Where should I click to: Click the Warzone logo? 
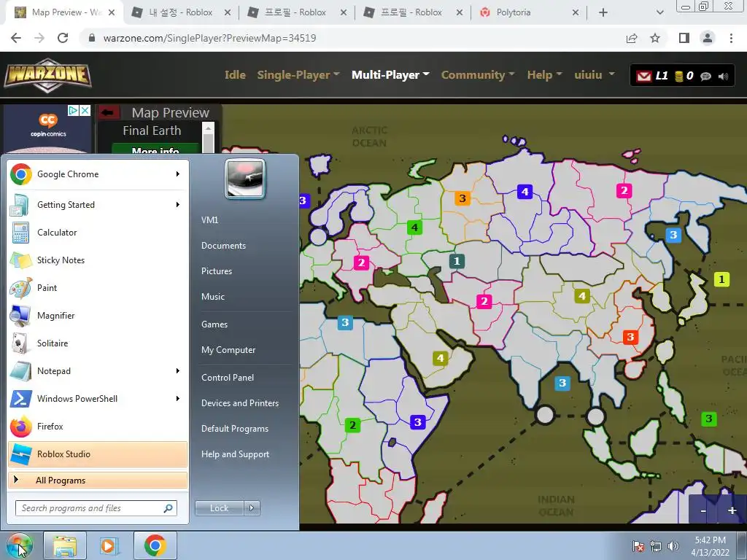[x=47, y=75]
